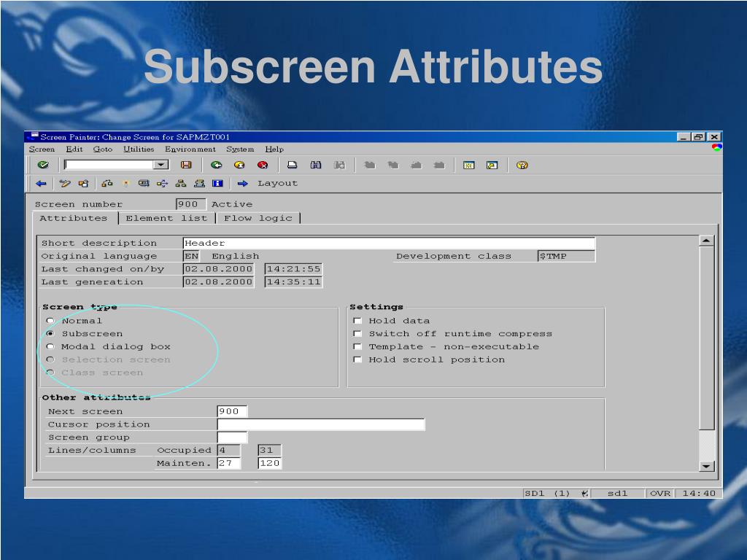This screenshot has height=560, width=747.
Task: Click the Layout button with arrow
Action: click(267, 183)
